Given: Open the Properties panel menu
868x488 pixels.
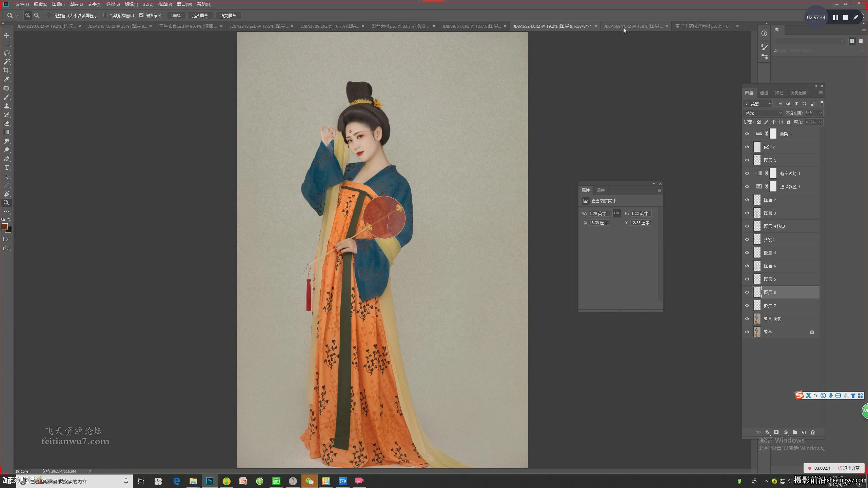Looking at the screenshot, I should pyautogui.click(x=659, y=190).
